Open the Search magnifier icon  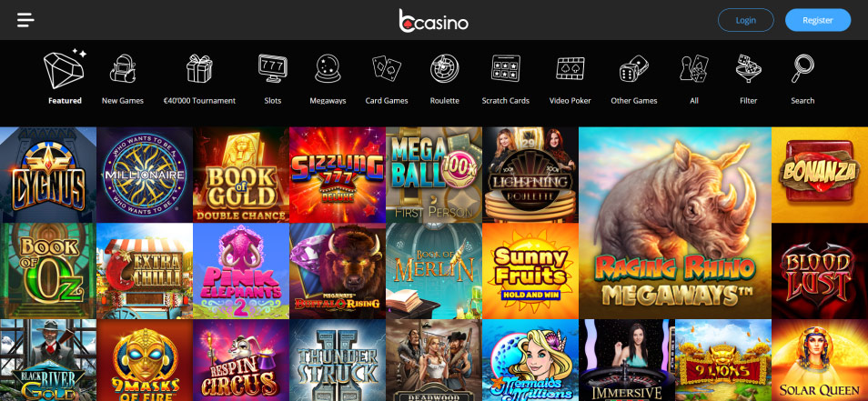[x=802, y=69]
